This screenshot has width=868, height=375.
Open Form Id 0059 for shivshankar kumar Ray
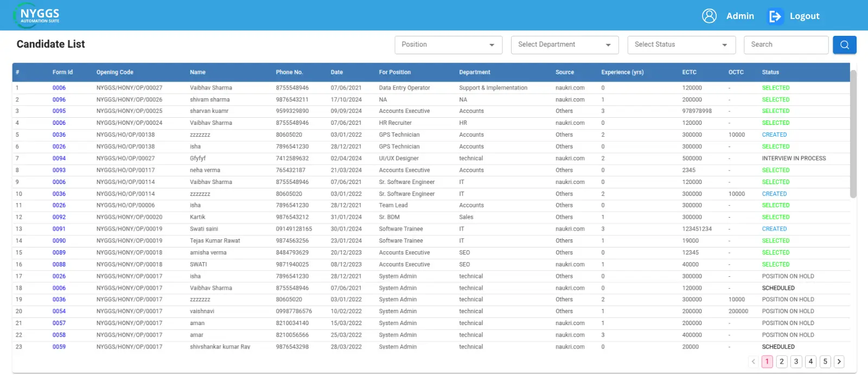pos(59,347)
